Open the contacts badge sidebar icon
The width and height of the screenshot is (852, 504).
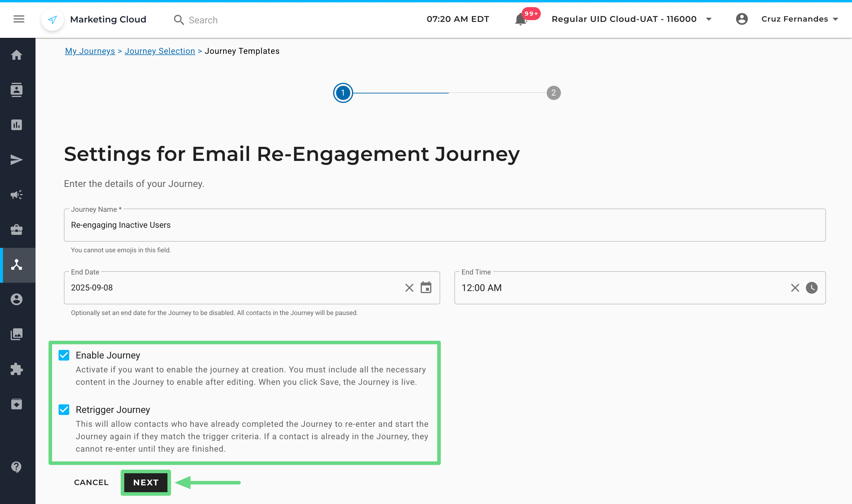[x=17, y=90]
